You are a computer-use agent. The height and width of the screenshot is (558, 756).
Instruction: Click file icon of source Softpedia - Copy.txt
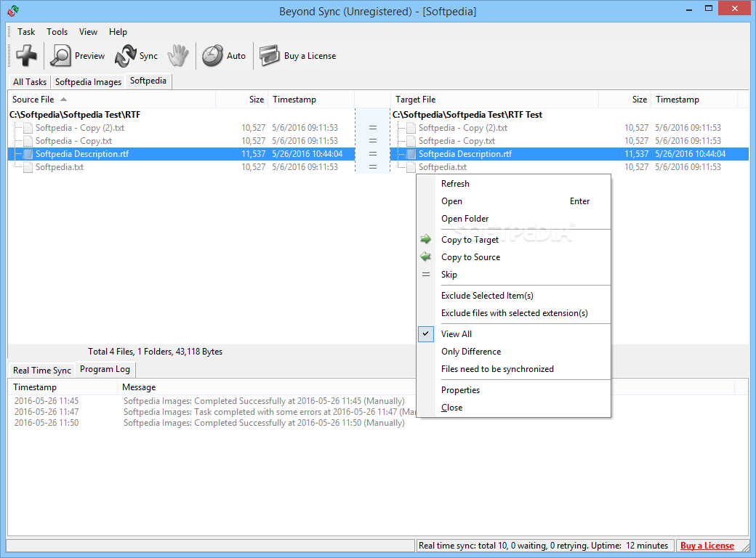[x=28, y=141]
